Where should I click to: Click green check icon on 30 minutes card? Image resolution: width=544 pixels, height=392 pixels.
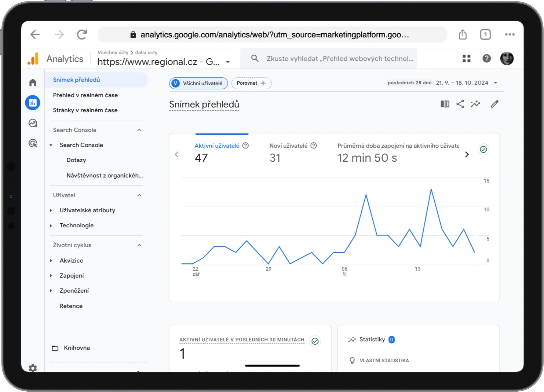point(315,341)
